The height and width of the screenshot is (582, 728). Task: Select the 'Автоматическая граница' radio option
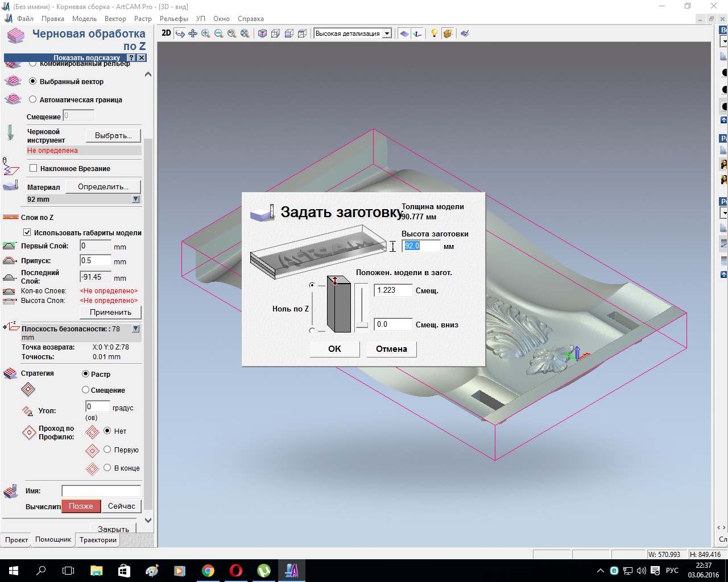pyautogui.click(x=32, y=99)
